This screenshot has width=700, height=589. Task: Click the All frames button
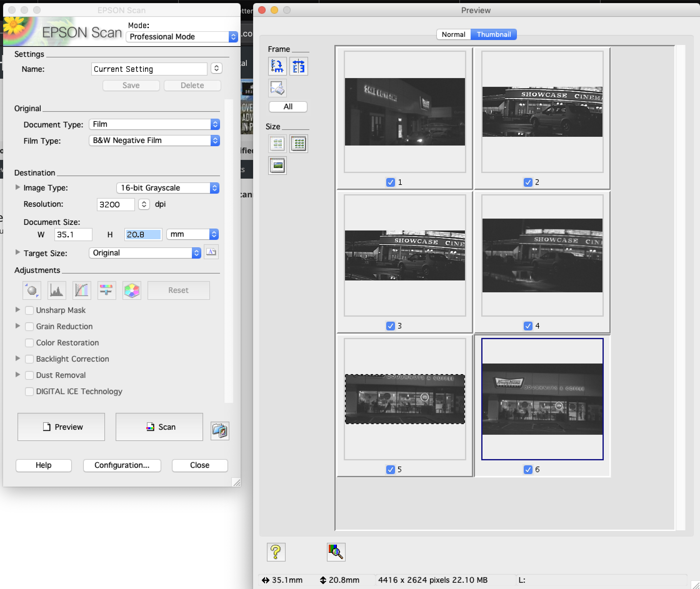click(287, 106)
